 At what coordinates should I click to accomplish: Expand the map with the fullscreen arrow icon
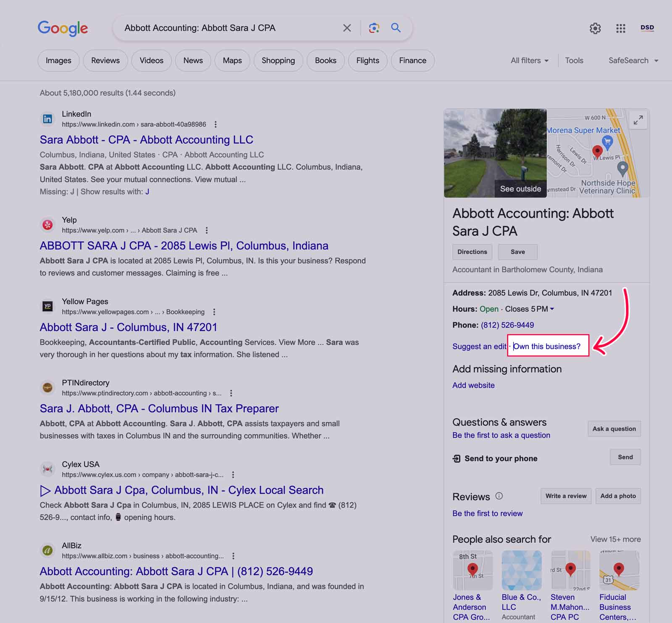638,120
